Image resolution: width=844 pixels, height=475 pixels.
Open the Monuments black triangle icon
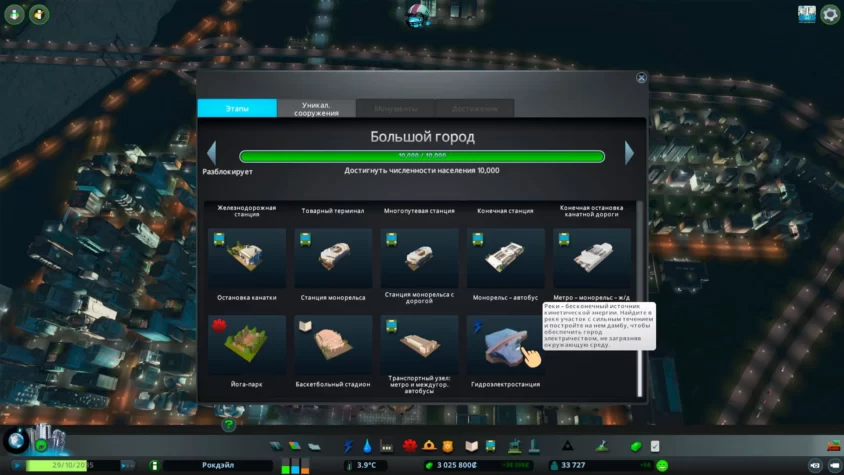[567, 445]
